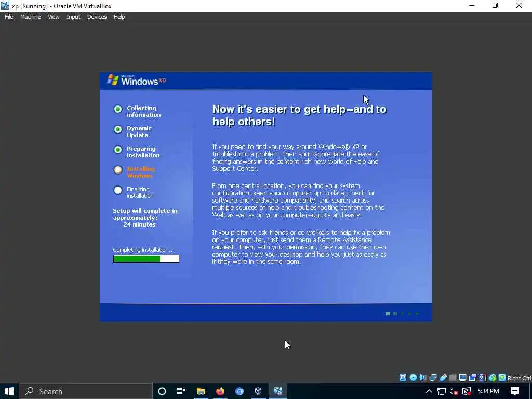
Task: Open the blue round browser icon in taskbar
Action: click(x=239, y=391)
